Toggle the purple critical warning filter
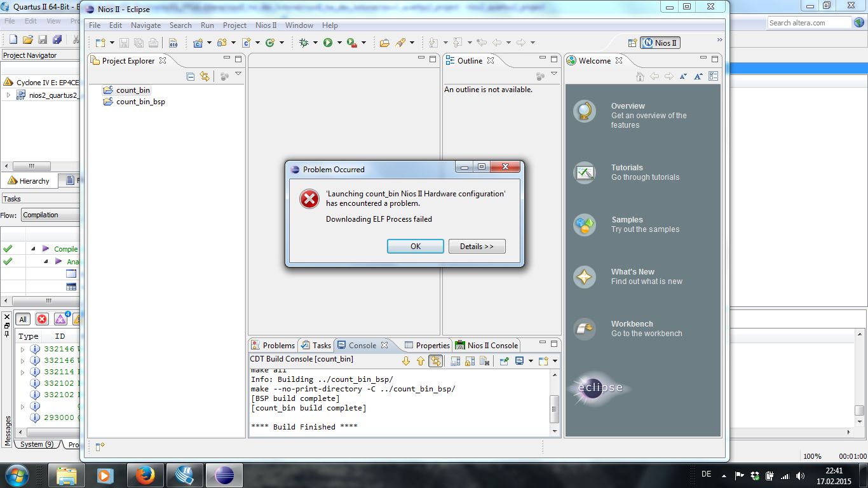 (x=61, y=319)
